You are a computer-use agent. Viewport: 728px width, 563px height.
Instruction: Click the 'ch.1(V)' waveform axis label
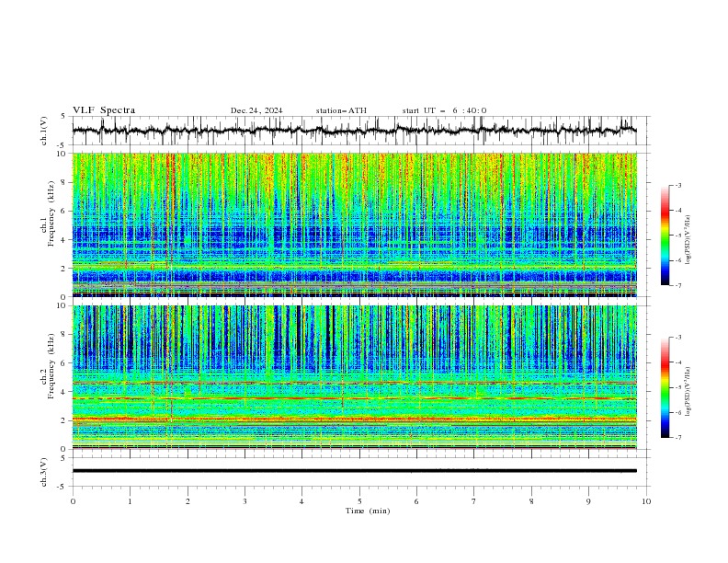(44, 131)
